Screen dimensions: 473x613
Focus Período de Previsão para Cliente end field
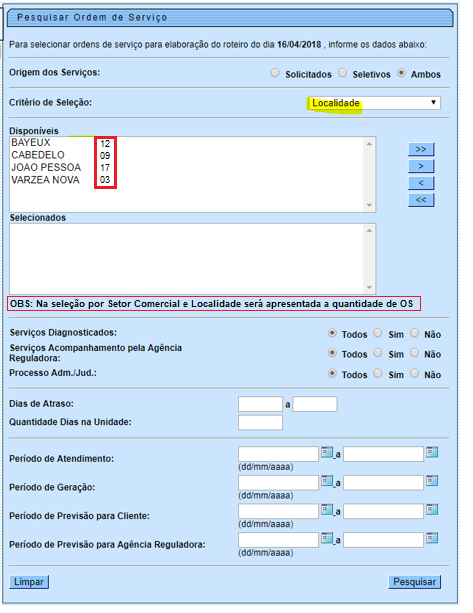pyautogui.click(x=383, y=511)
